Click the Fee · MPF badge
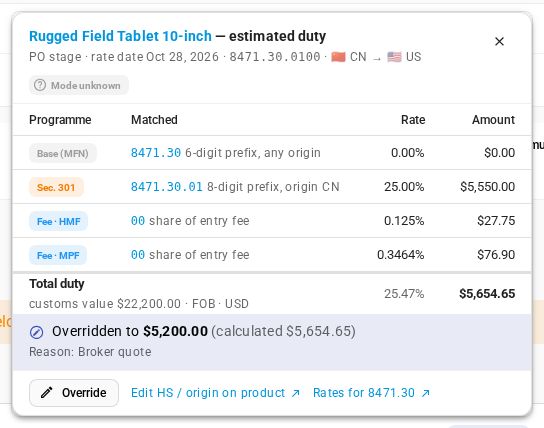544x428 pixels. (x=58, y=255)
